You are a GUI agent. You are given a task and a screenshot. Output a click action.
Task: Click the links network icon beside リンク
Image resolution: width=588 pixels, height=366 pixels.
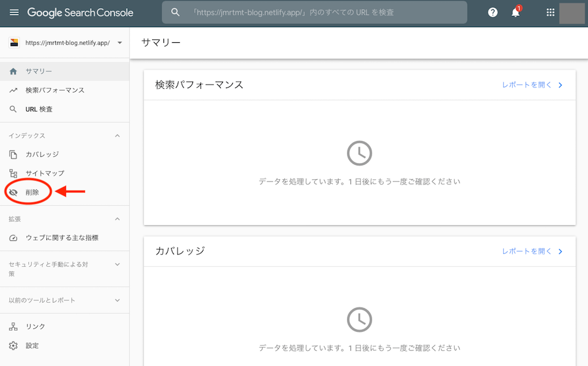pyautogui.click(x=13, y=327)
